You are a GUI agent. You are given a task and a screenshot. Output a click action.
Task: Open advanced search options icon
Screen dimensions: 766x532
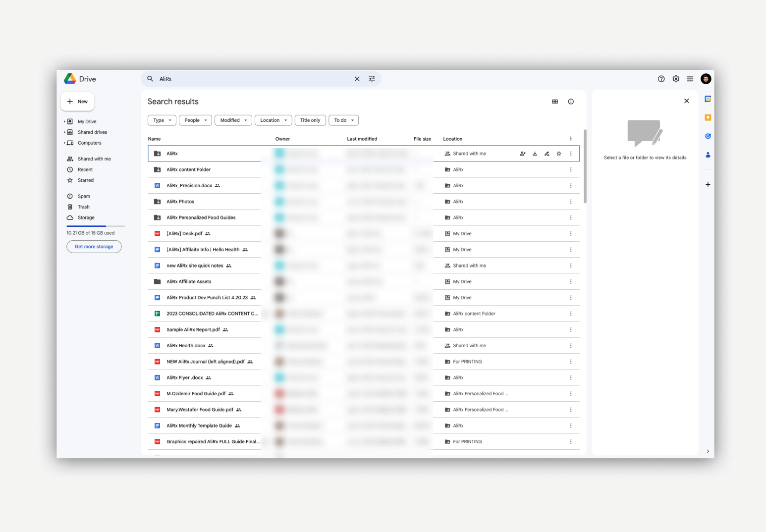[x=372, y=79]
